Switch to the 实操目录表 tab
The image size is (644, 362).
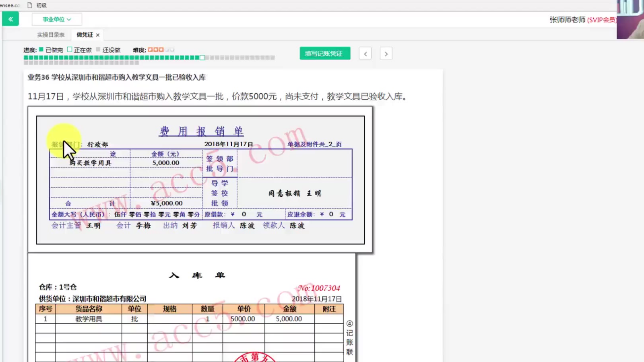click(51, 35)
